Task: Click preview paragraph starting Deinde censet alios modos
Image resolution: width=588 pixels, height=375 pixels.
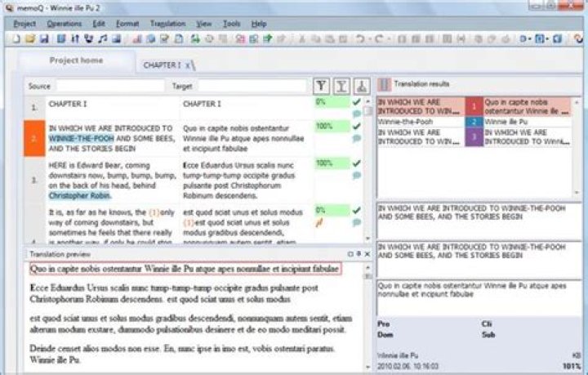Action: tap(183, 355)
